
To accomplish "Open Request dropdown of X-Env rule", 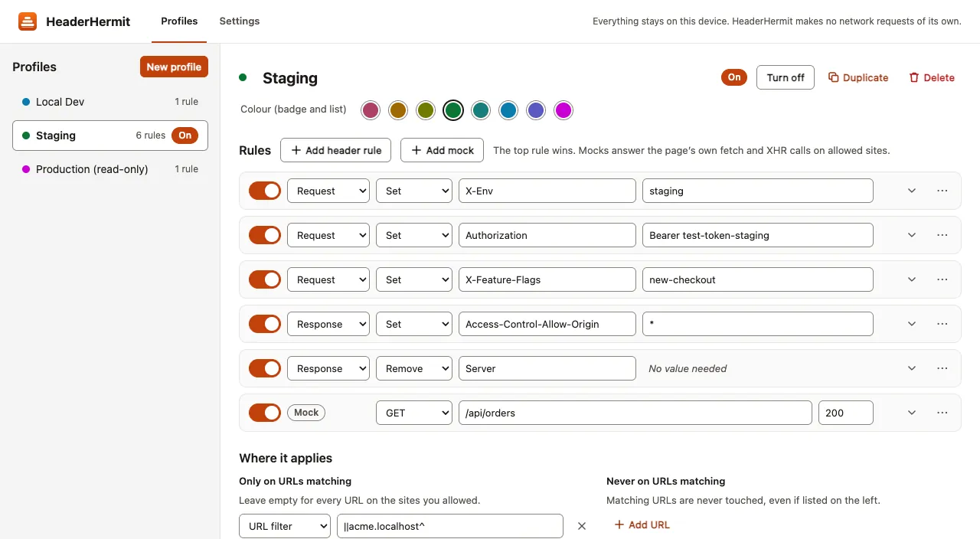I will (x=328, y=191).
